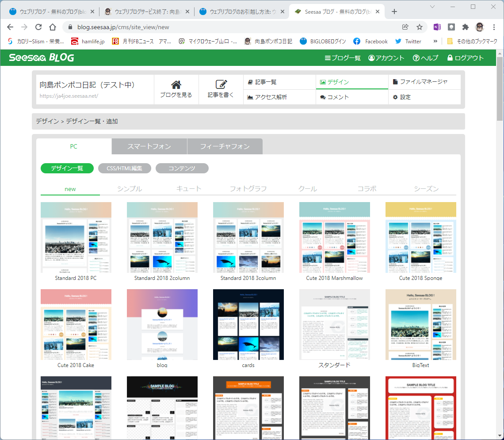The width and height of the screenshot is (504, 440).
Task: Open the コメント menu item
Action: (x=352, y=97)
